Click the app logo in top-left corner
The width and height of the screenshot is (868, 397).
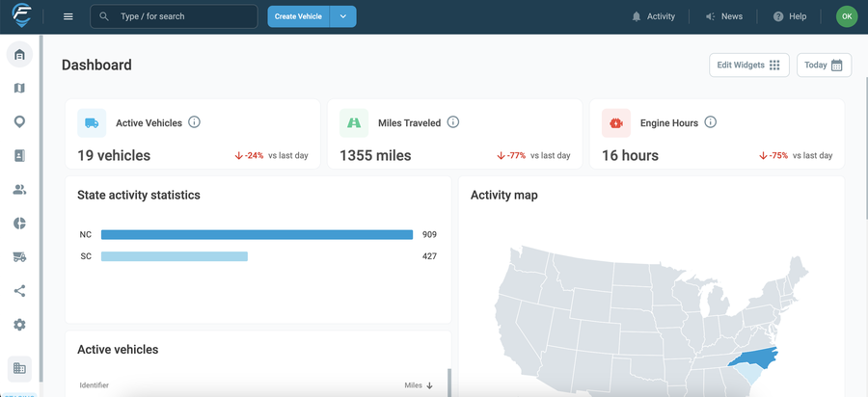pos(21,15)
